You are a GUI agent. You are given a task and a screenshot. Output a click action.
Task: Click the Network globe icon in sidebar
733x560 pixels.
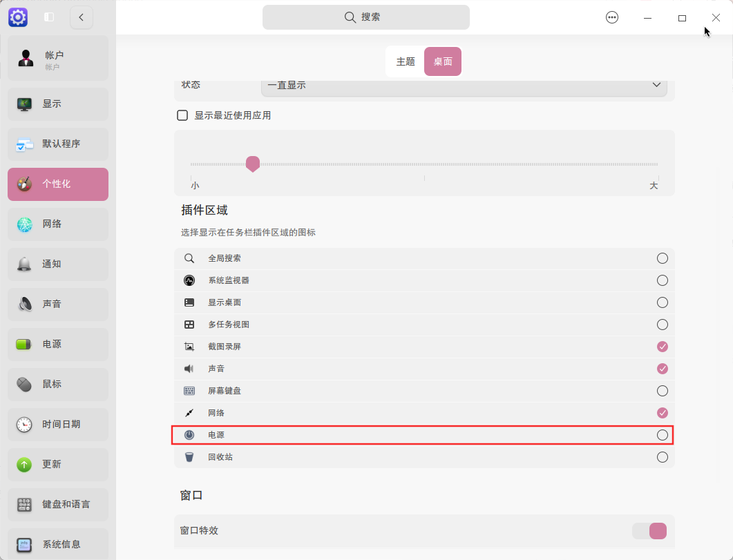[x=25, y=224]
